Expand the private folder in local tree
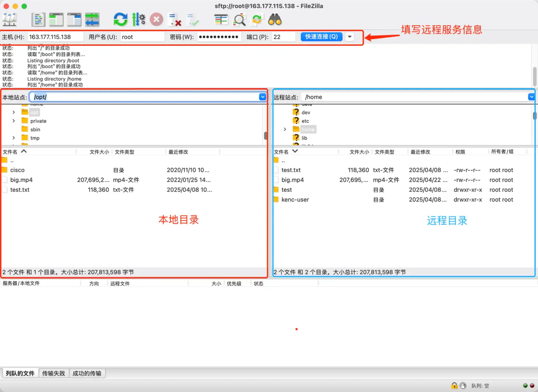Screen dimensions: 538x392 13,121
